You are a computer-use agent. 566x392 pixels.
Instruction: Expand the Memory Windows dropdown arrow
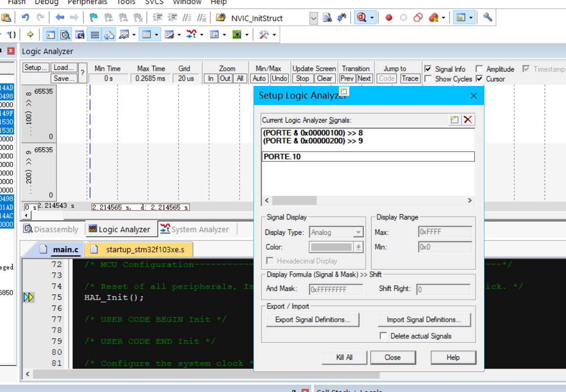[x=156, y=35]
